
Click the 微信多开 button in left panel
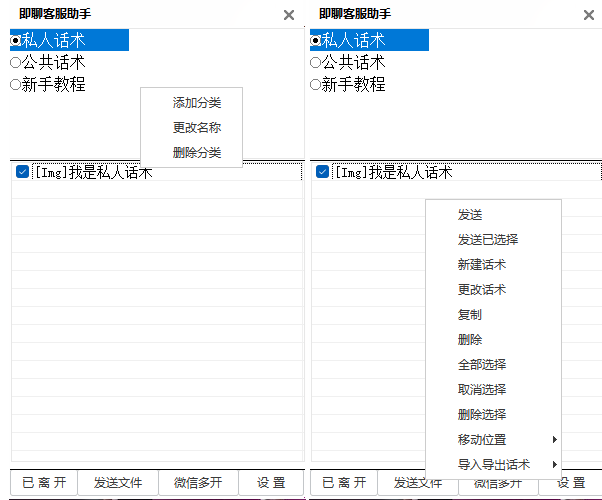[x=194, y=483]
